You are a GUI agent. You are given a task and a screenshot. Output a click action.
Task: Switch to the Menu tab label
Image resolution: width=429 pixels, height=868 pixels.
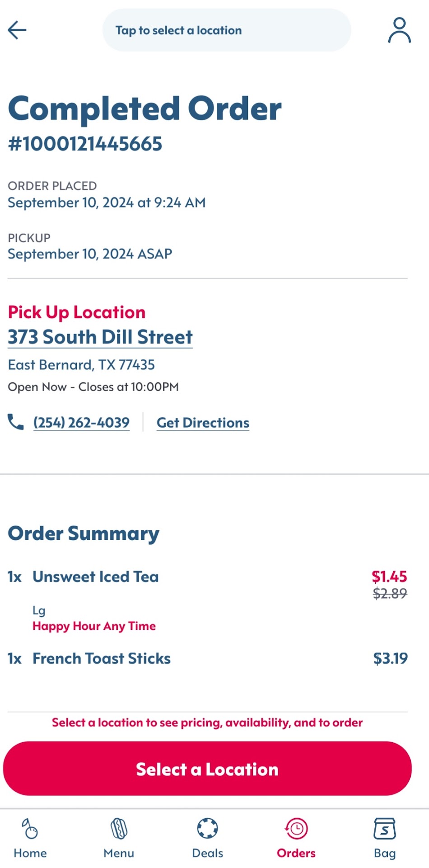[119, 853]
